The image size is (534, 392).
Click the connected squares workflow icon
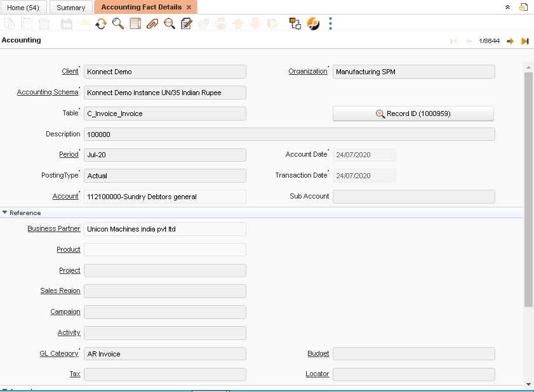295,24
